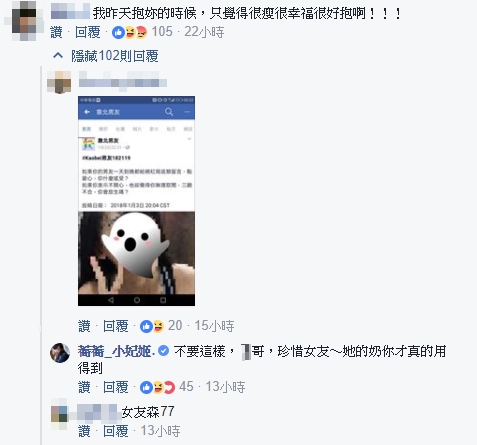Image resolution: width=477 pixels, height=445 pixels.
Task: Open the verified commenter's profile name
Action: coord(116,351)
